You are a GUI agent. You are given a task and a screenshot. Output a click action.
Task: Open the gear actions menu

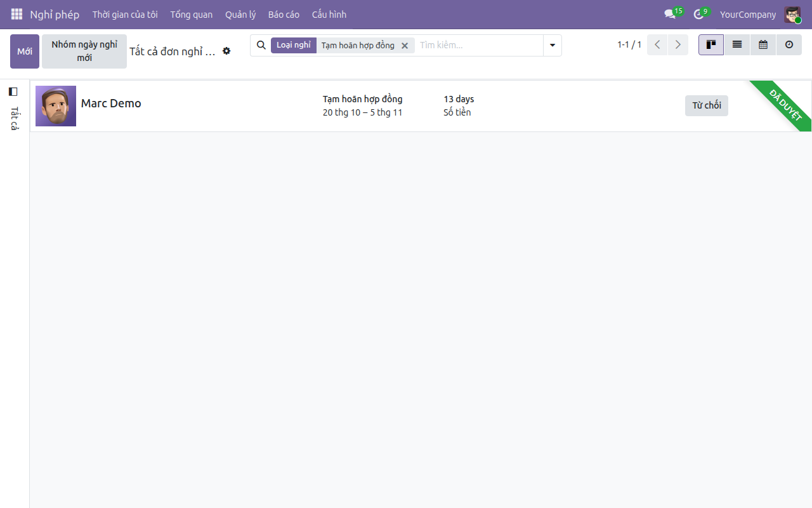click(226, 51)
